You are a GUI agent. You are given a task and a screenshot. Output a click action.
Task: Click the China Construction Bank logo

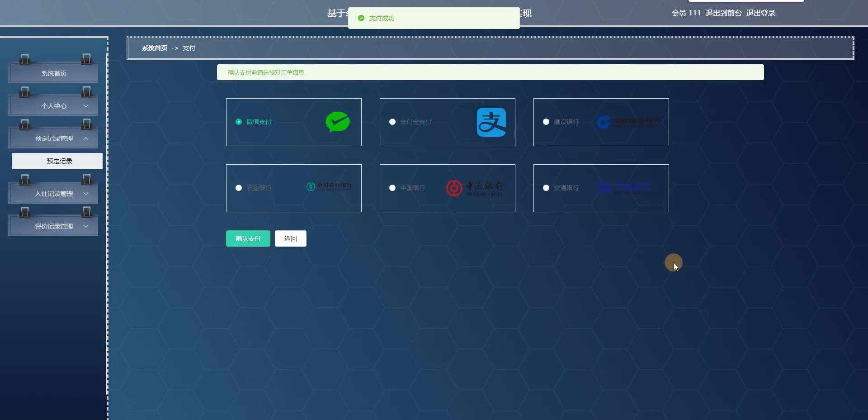point(628,122)
